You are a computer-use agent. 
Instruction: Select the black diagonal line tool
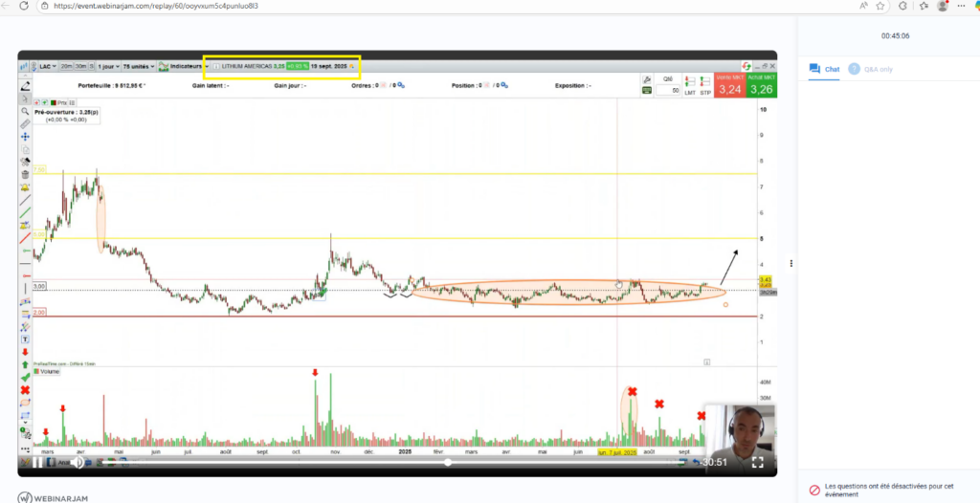(x=25, y=201)
